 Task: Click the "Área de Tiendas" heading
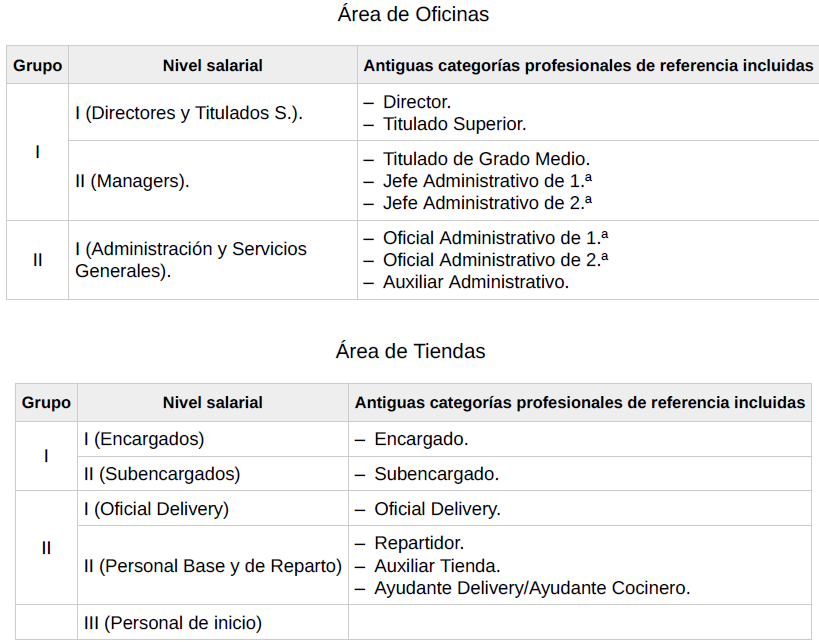tap(410, 351)
